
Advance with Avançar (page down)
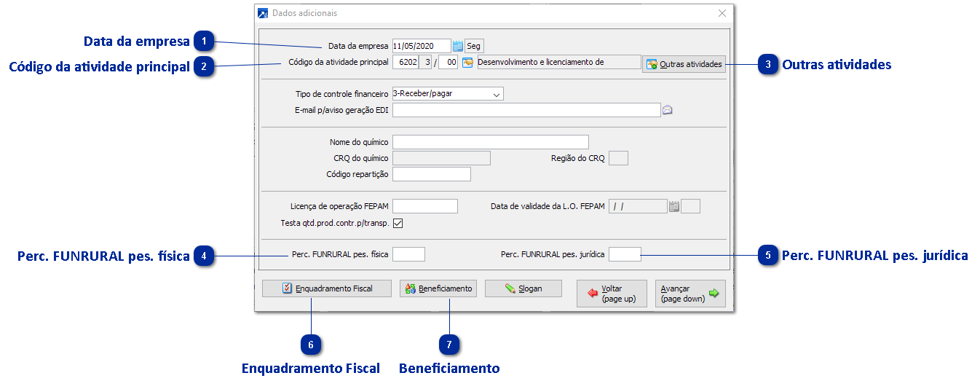[690, 294]
